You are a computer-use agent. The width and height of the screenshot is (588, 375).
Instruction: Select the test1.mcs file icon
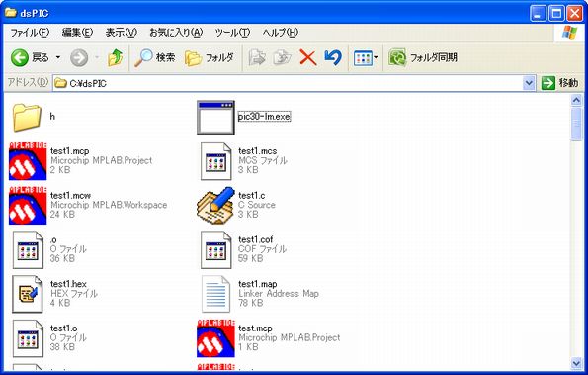pos(215,161)
